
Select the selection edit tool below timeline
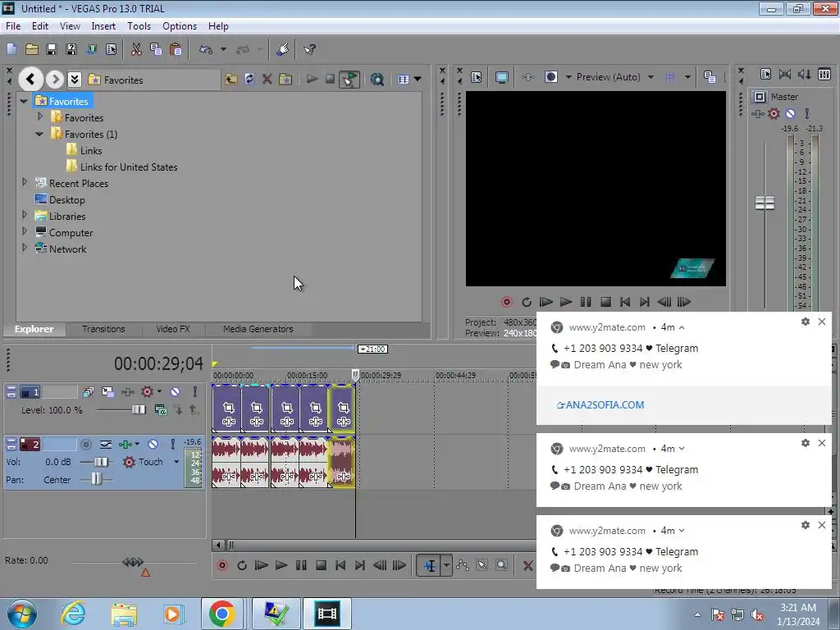tap(482, 565)
